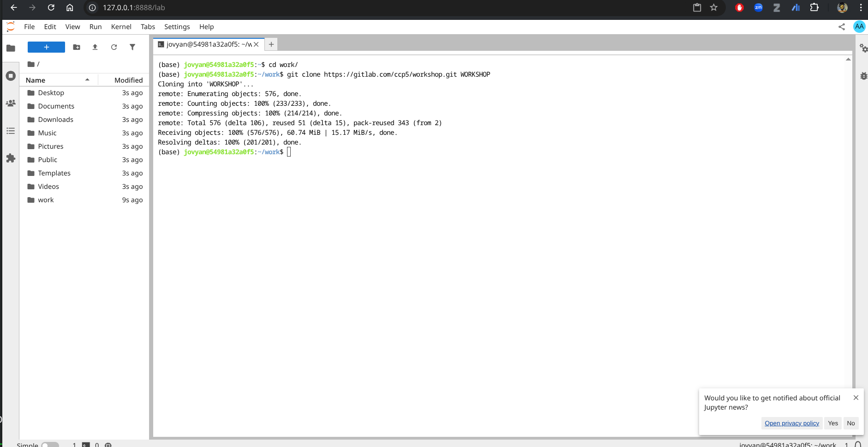Click the Upload Files arrow icon
This screenshot has width=868, height=447.
95,47
